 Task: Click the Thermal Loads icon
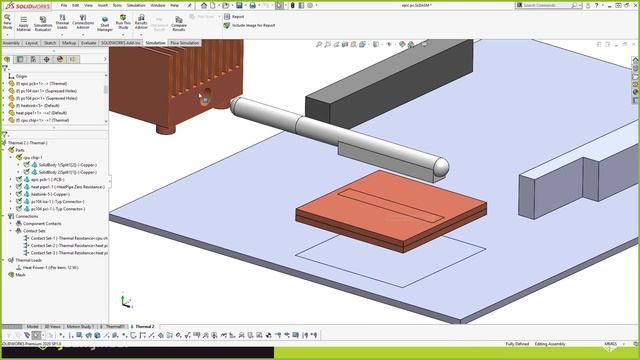coord(62,22)
